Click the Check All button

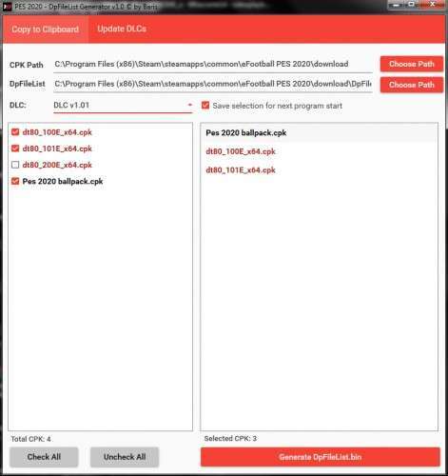[44, 457]
